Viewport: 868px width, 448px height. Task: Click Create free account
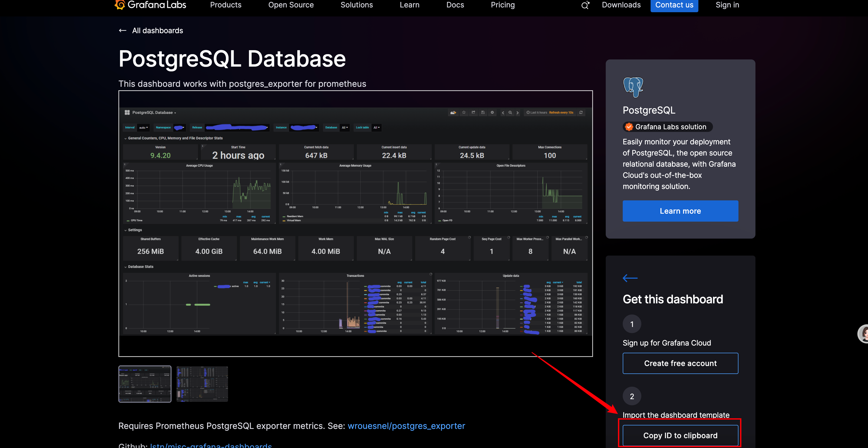coord(680,363)
